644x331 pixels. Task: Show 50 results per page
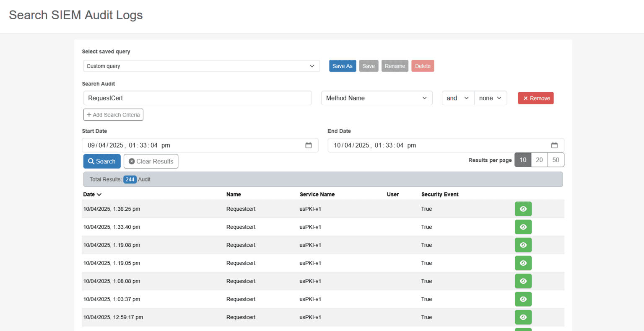(556, 160)
